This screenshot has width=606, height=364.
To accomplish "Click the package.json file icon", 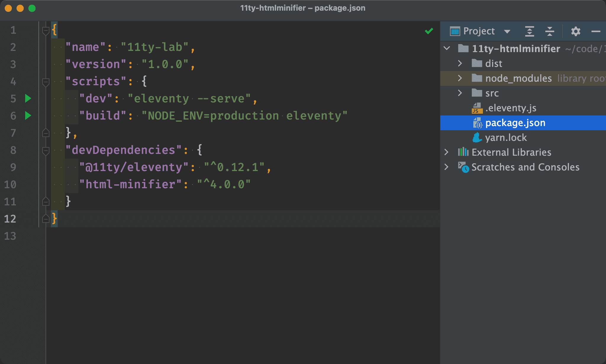I will pyautogui.click(x=477, y=123).
